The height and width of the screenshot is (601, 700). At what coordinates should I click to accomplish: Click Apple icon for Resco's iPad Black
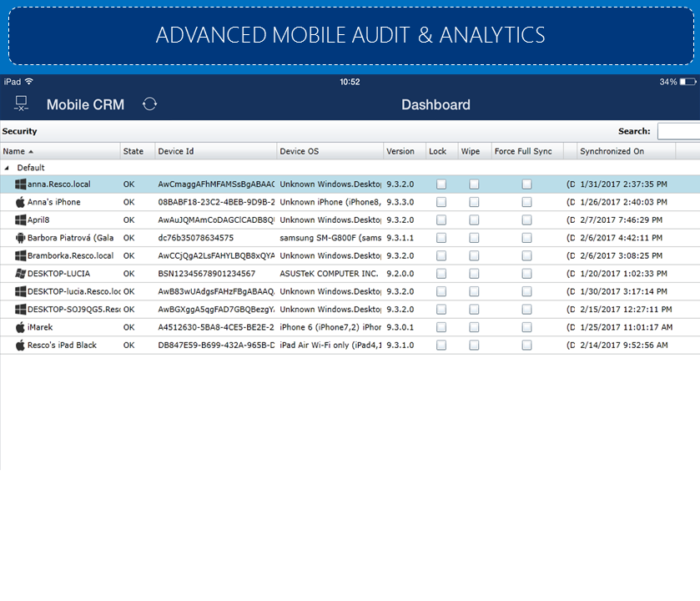click(x=20, y=346)
